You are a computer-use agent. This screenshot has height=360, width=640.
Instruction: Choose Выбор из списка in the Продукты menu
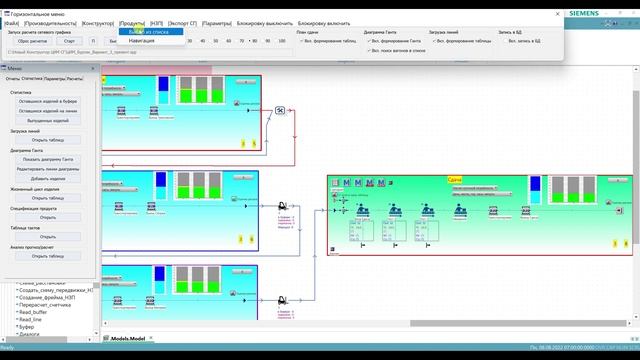coord(151,32)
